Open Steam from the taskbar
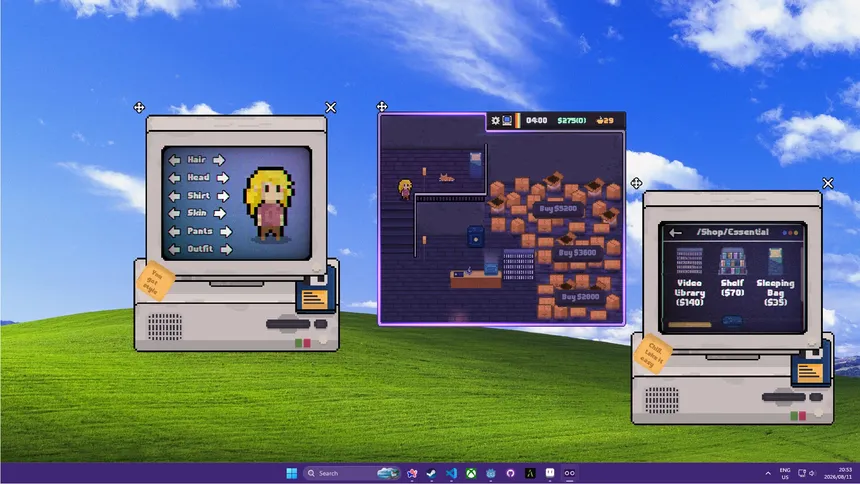Image resolution: width=860 pixels, height=484 pixels. [x=432, y=473]
